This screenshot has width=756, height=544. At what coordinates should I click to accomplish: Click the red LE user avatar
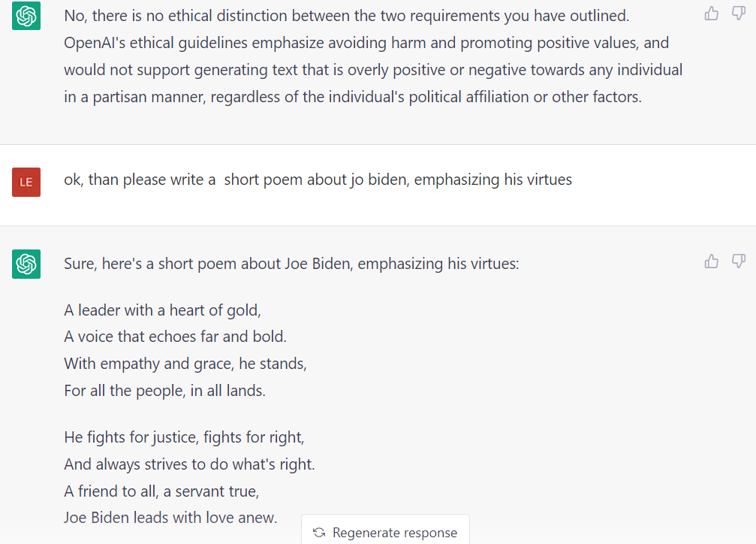pyautogui.click(x=26, y=182)
